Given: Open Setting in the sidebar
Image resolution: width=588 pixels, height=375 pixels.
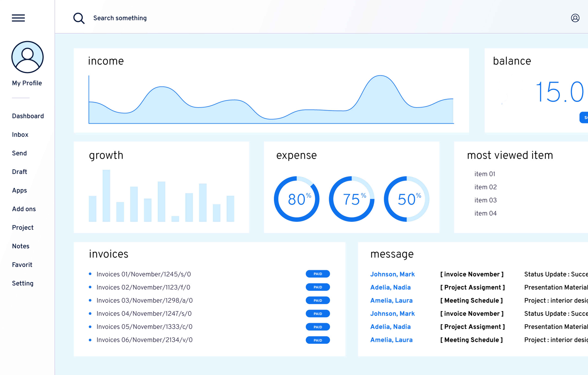Looking at the screenshot, I should point(23,283).
